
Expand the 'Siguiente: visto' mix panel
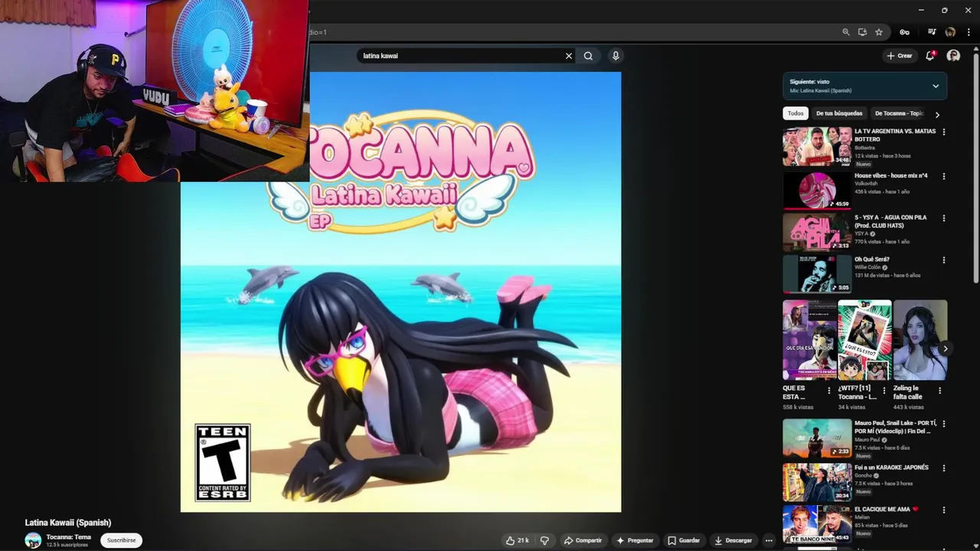click(x=936, y=86)
